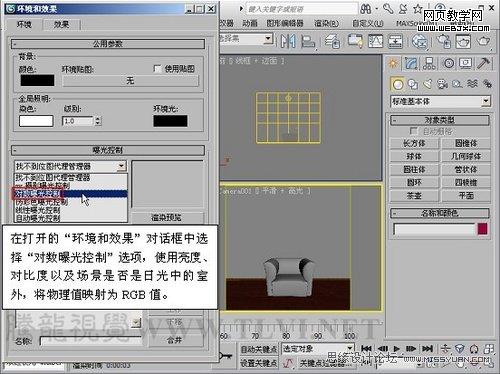Screen dimensions: 500x374
Task: Collapse the 名称和颜色 rollout
Action: point(440,213)
